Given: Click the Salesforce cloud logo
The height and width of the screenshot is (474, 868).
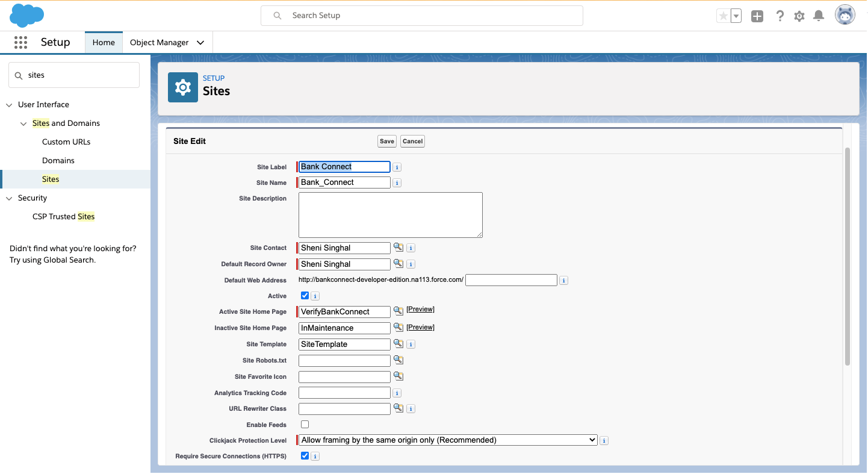Looking at the screenshot, I should coord(27,15).
